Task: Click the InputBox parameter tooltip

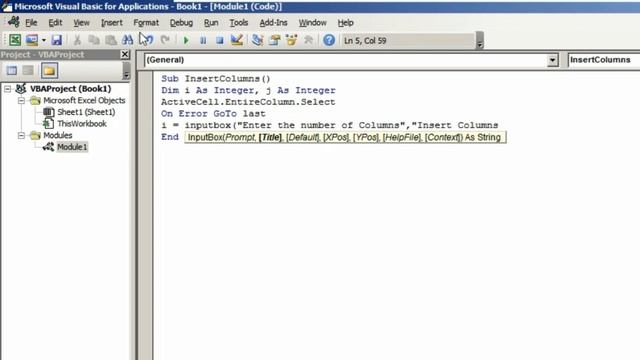Action: (345, 137)
